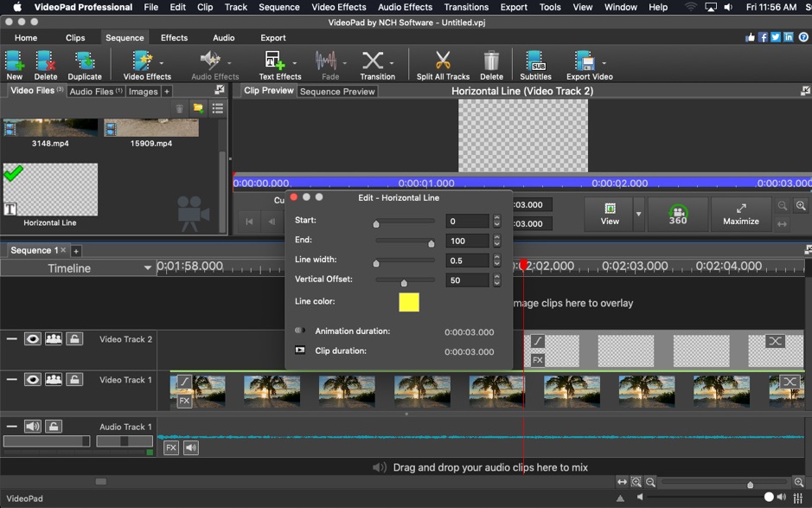Open the View dropdown in clip preview
The image size is (812, 508).
pyautogui.click(x=611, y=214)
